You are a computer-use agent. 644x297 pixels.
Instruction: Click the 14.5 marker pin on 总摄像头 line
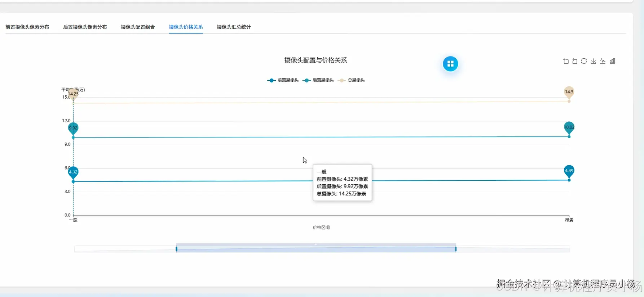pyautogui.click(x=569, y=92)
